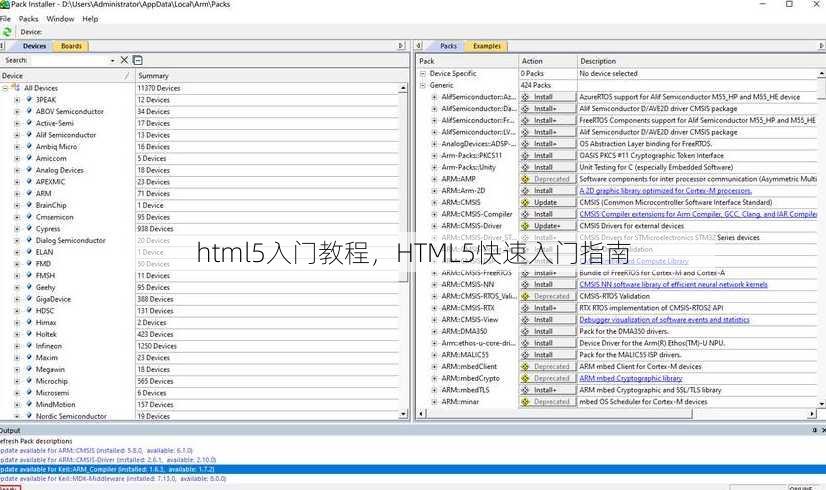Click the Summary column header
Viewport: 826px width, 490px height.
pyautogui.click(x=272, y=76)
